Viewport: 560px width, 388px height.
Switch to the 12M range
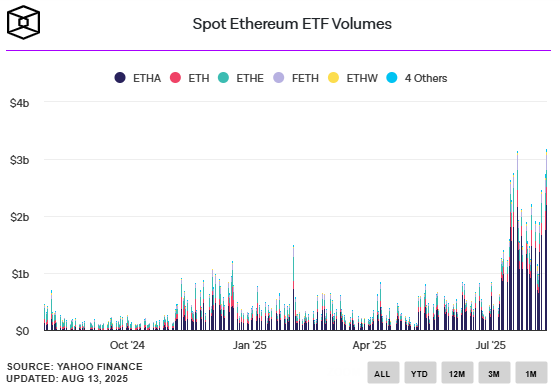pyautogui.click(x=458, y=373)
